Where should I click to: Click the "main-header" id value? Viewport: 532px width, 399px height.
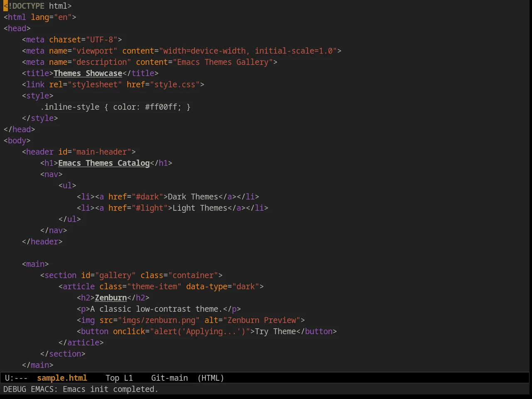(x=102, y=152)
